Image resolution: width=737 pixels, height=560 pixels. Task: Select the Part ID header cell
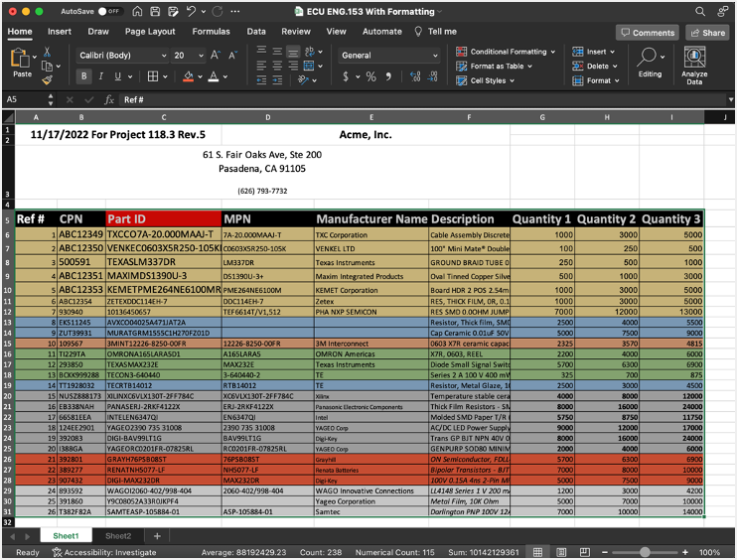pyautogui.click(x=164, y=218)
